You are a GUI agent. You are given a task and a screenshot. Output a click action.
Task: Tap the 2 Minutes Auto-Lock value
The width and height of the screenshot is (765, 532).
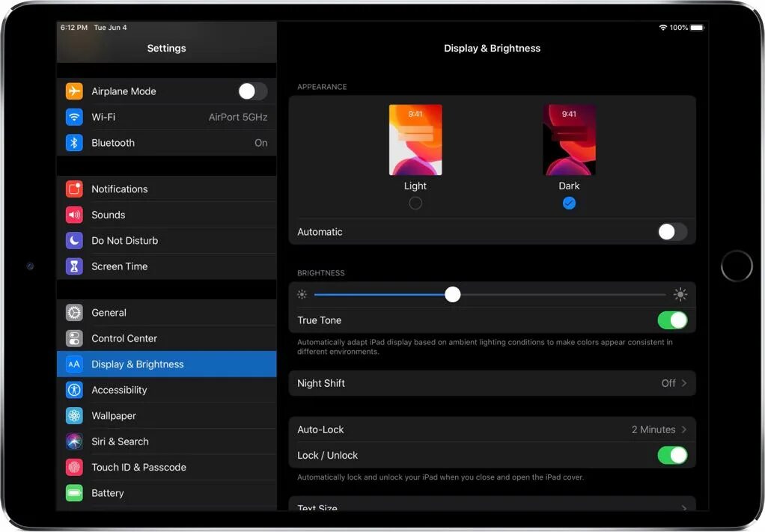[653, 429]
